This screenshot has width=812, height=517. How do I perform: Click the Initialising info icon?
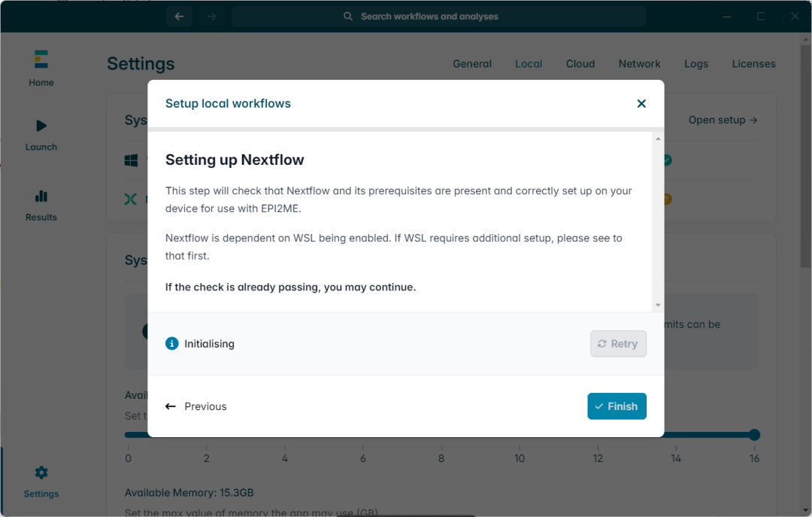point(172,344)
